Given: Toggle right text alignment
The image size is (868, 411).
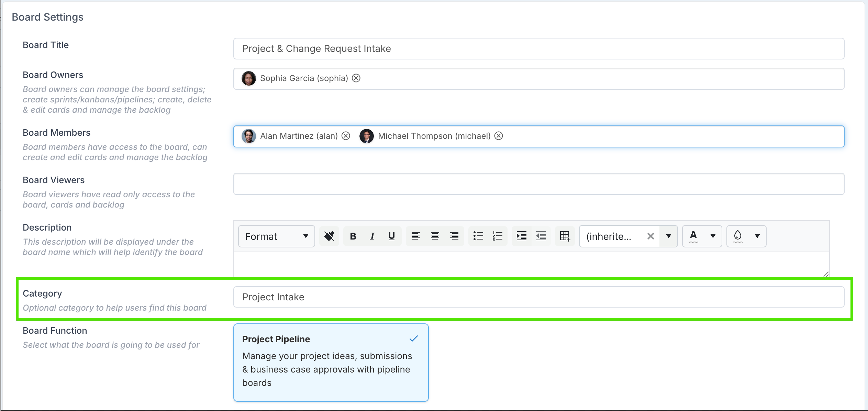Looking at the screenshot, I should (x=454, y=236).
